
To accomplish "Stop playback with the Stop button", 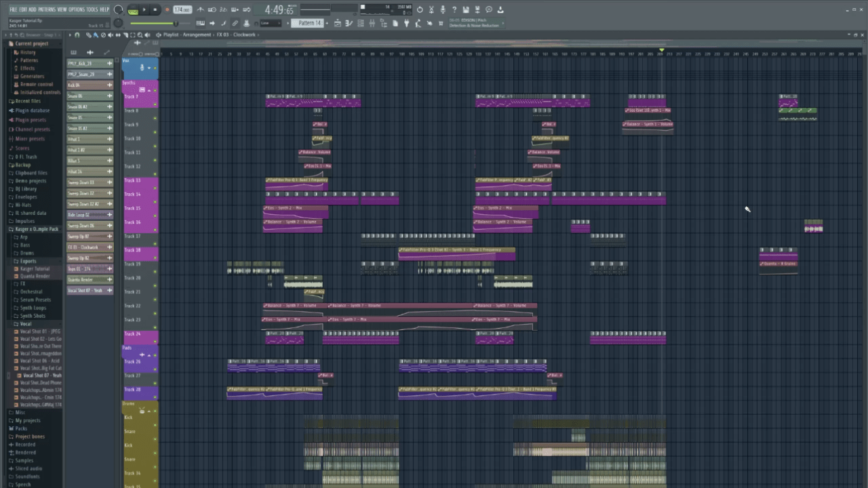I will 155,10.
